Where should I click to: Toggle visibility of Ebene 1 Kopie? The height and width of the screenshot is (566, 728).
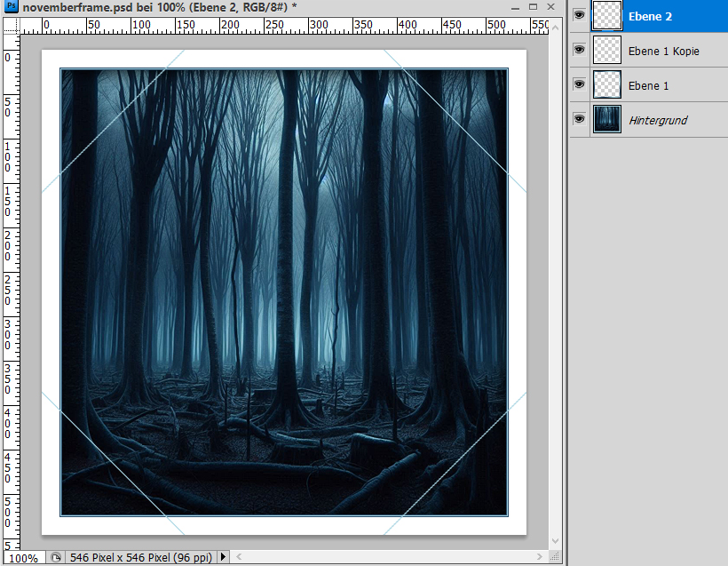[580, 51]
